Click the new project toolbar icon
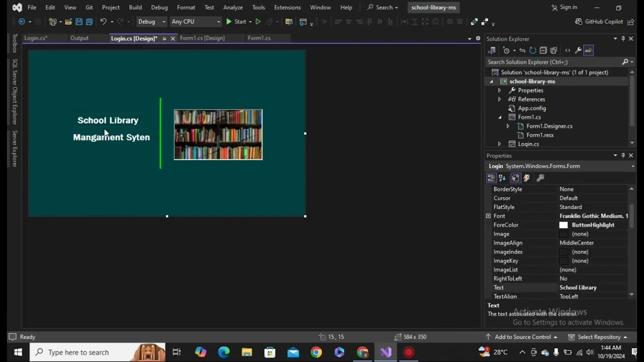 (52, 22)
